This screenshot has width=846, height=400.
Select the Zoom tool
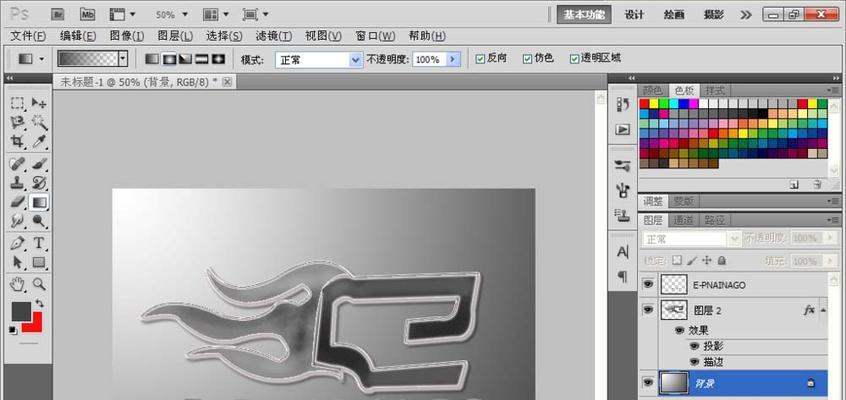[x=39, y=284]
